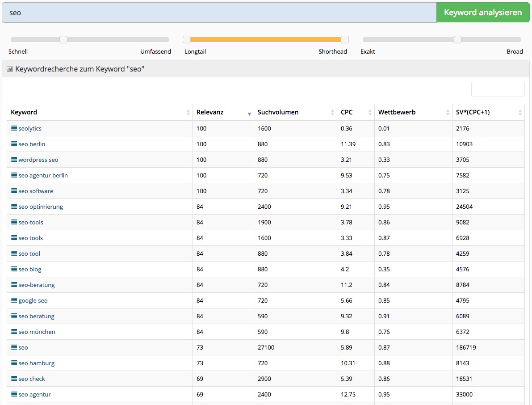Click the Wettbewerb value 0.01
532x405 pixels.
(x=384, y=128)
